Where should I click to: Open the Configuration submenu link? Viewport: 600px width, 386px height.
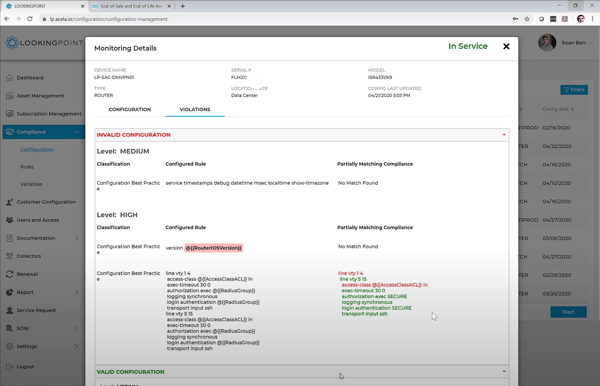[x=37, y=150]
